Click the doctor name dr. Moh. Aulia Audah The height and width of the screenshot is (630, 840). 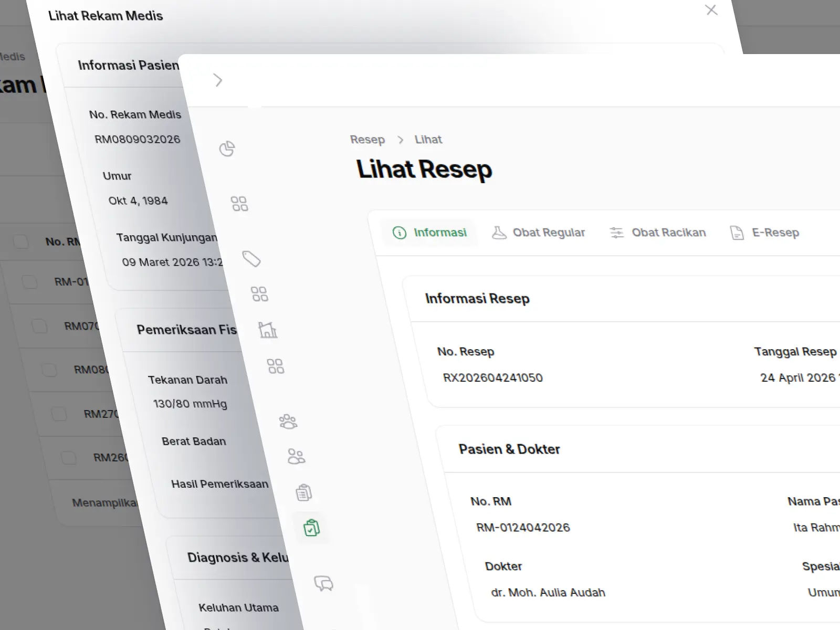(x=548, y=593)
